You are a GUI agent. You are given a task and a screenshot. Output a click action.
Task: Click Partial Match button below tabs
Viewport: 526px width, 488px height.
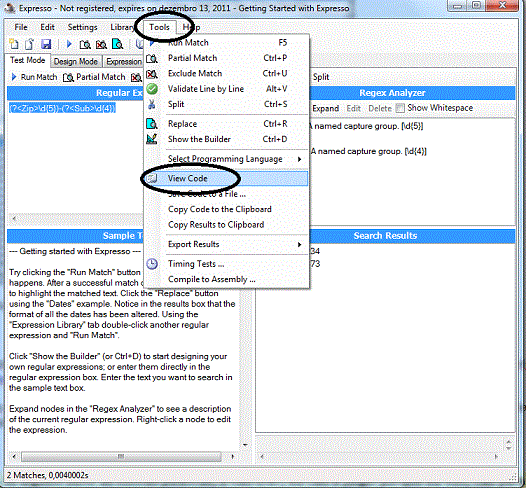(x=94, y=77)
